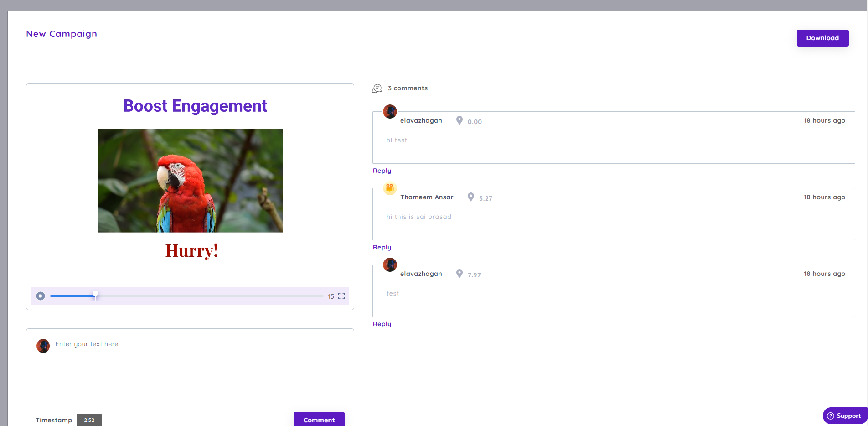
Task: Click the comments bubble icon
Action: click(x=377, y=88)
